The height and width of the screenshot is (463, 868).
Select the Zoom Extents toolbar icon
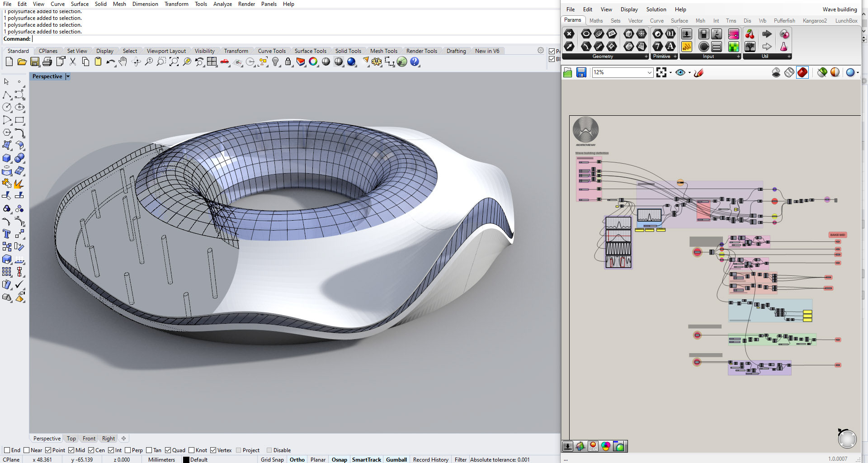[x=174, y=62]
